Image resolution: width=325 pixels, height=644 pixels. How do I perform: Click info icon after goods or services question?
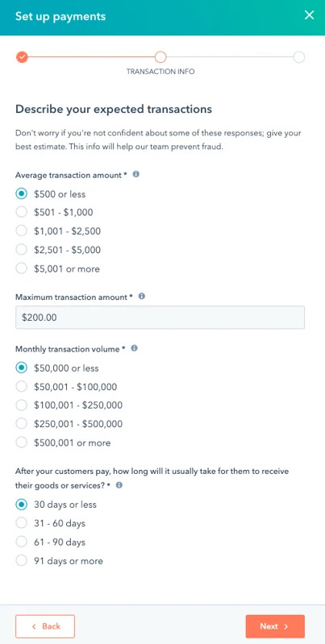(x=119, y=484)
